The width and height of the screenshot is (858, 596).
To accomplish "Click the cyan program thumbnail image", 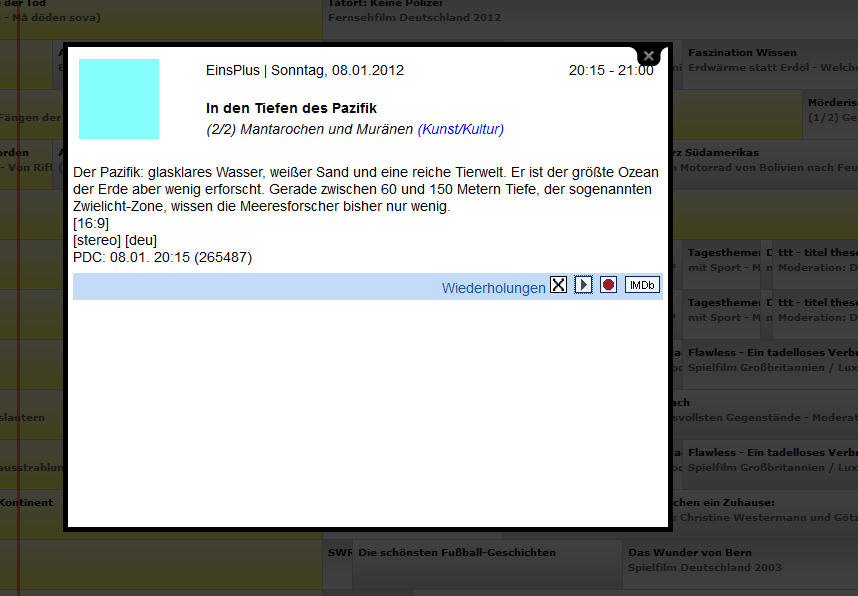I will tap(119, 99).
